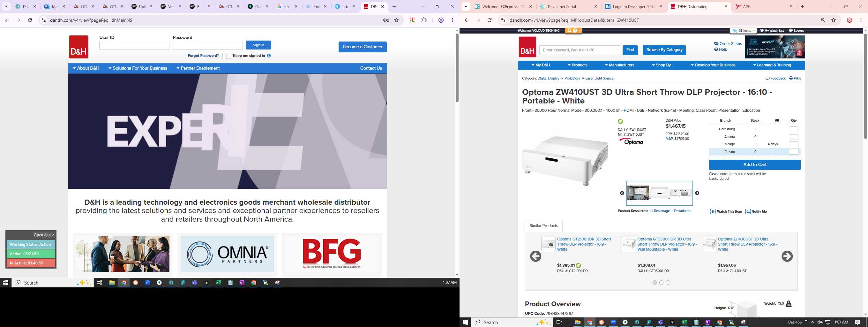Open the Extensions puzzle icon in the left browser
The height and width of the screenshot is (327, 868).
coord(424,20)
